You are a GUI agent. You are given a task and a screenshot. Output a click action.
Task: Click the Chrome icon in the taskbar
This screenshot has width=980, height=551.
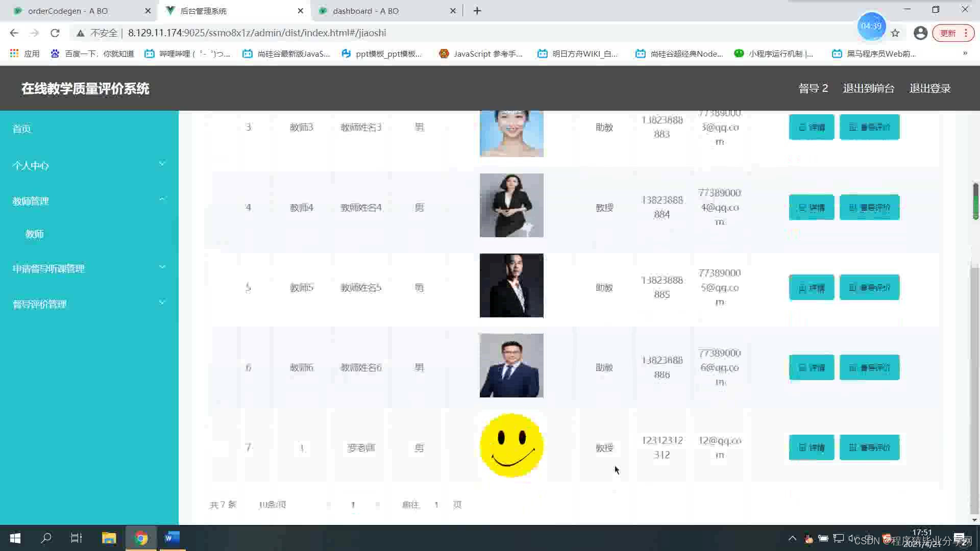pyautogui.click(x=141, y=538)
